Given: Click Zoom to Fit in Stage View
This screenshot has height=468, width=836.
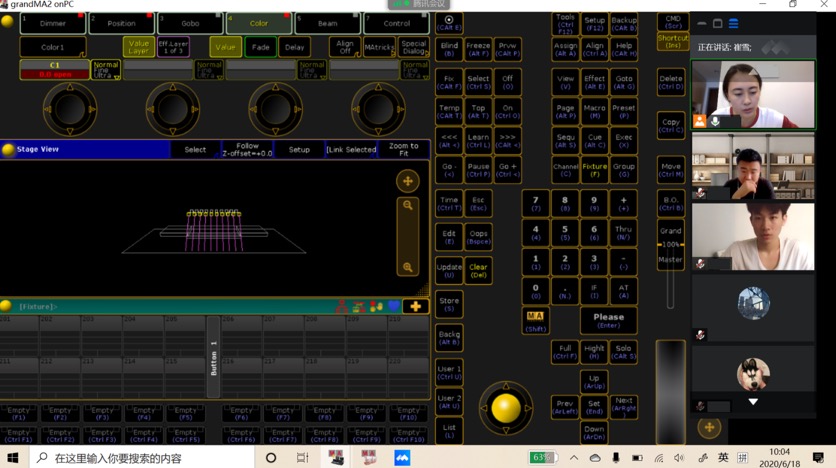Looking at the screenshot, I should tap(404, 150).
